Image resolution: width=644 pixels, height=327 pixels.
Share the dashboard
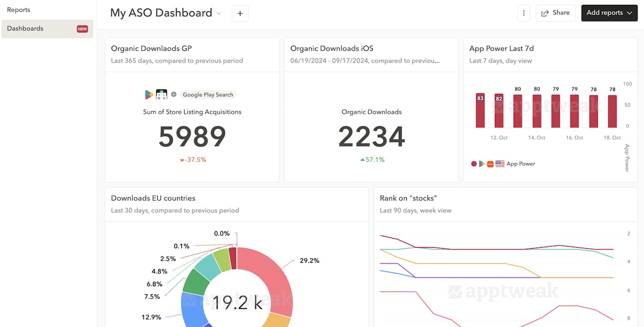[555, 13]
